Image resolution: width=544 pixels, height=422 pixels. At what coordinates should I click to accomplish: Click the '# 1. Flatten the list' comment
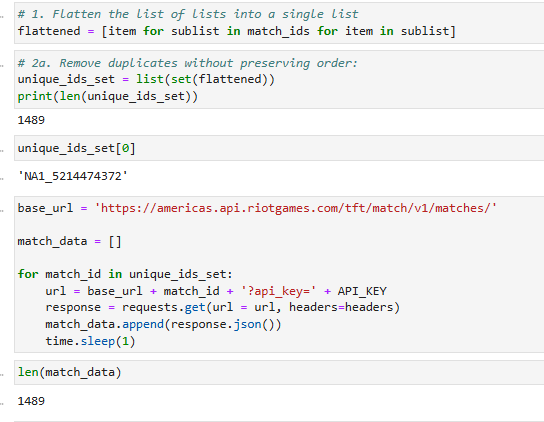188,14
